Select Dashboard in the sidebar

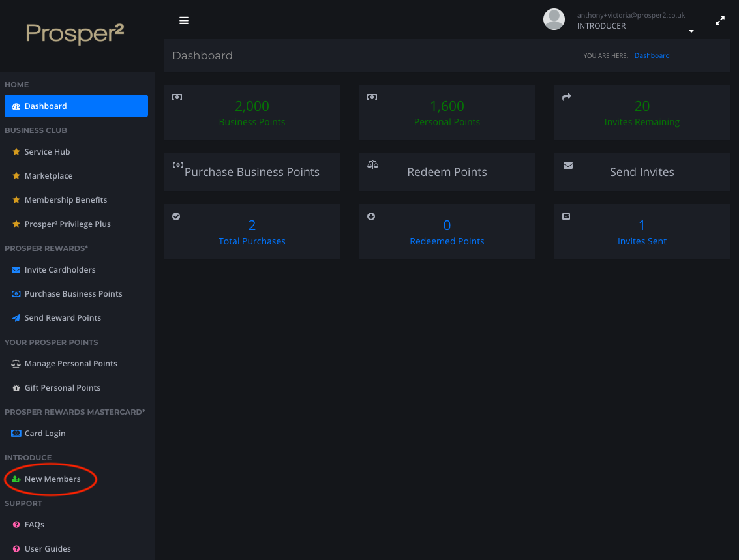tap(76, 106)
